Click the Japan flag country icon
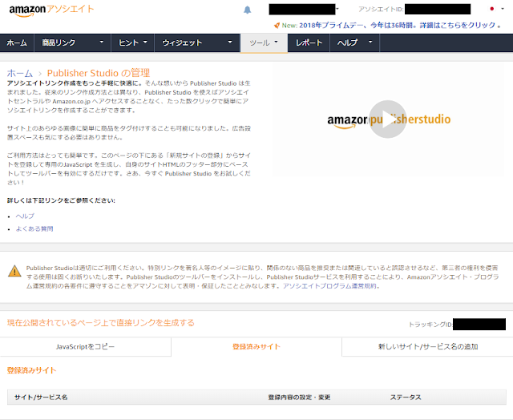This screenshot has width=513, height=420. tap(491, 9)
